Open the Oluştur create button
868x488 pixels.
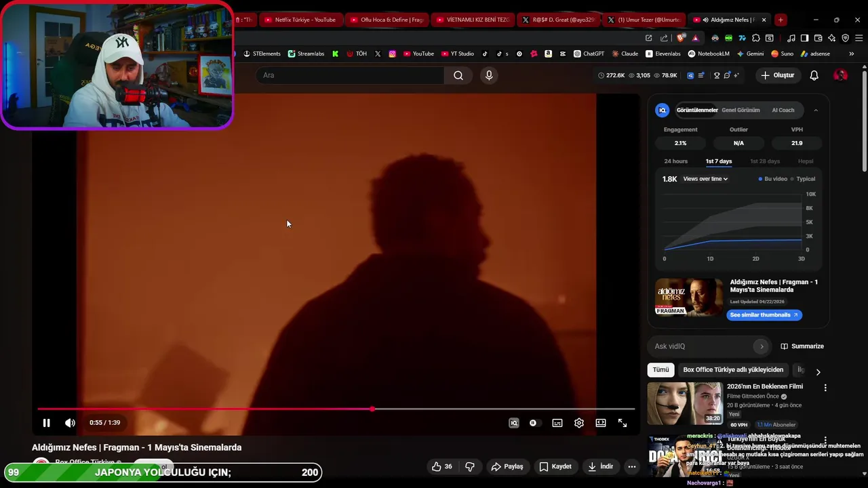777,75
